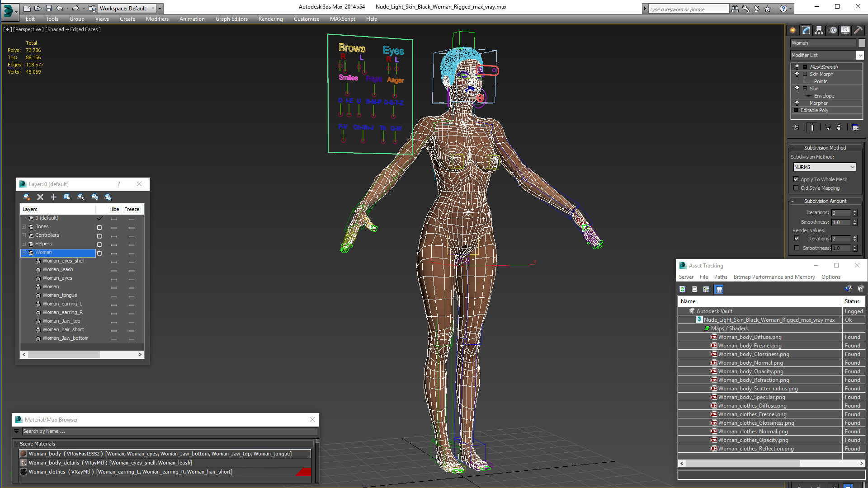Screen dimensions: 868x488
Task: Enable Old Style Mapping checkbox
Action: point(796,188)
